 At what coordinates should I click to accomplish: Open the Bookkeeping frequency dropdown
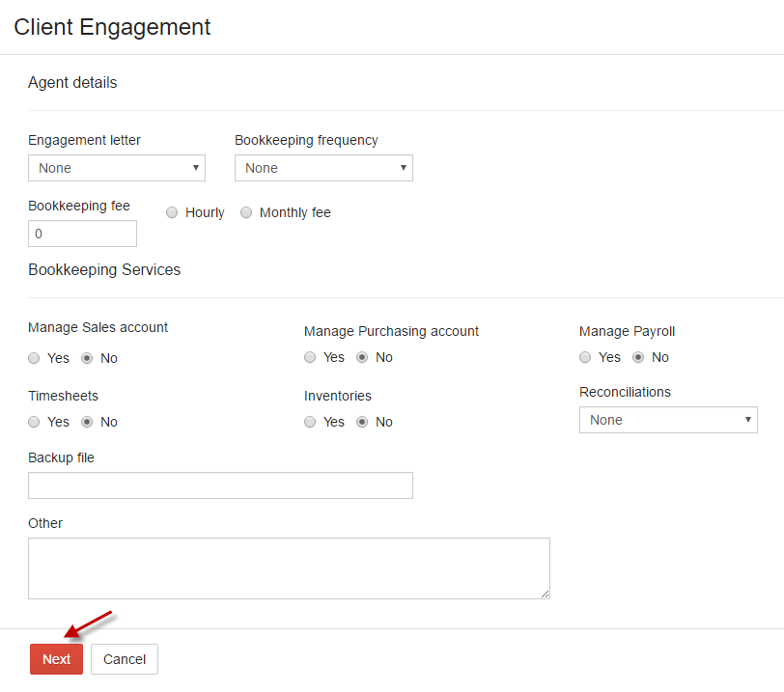pyautogui.click(x=323, y=168)
